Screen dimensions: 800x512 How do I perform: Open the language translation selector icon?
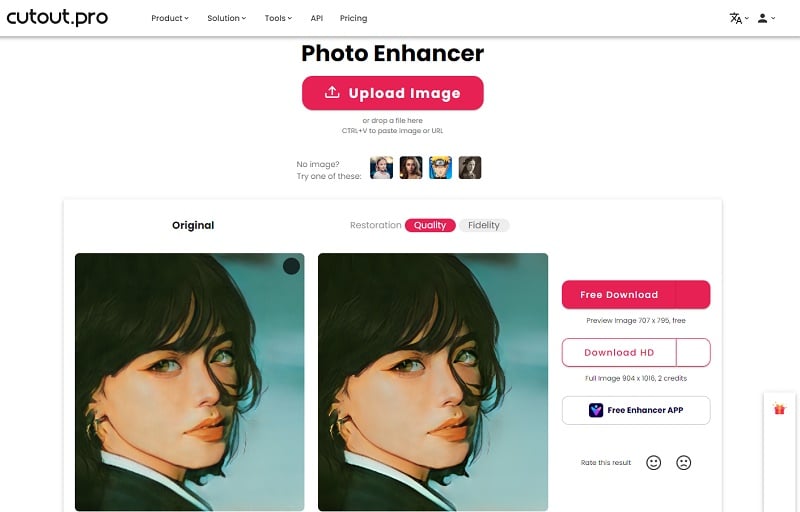coord(735,18)
